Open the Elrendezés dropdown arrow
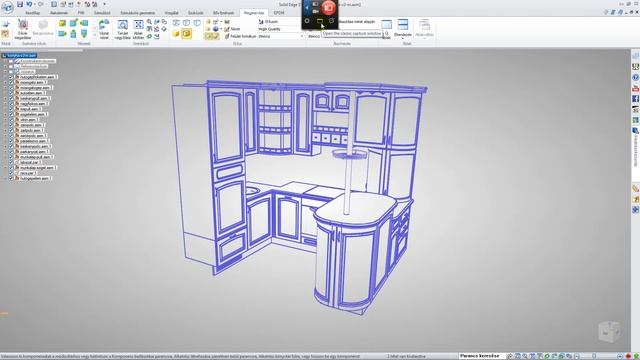 point(403,39)
